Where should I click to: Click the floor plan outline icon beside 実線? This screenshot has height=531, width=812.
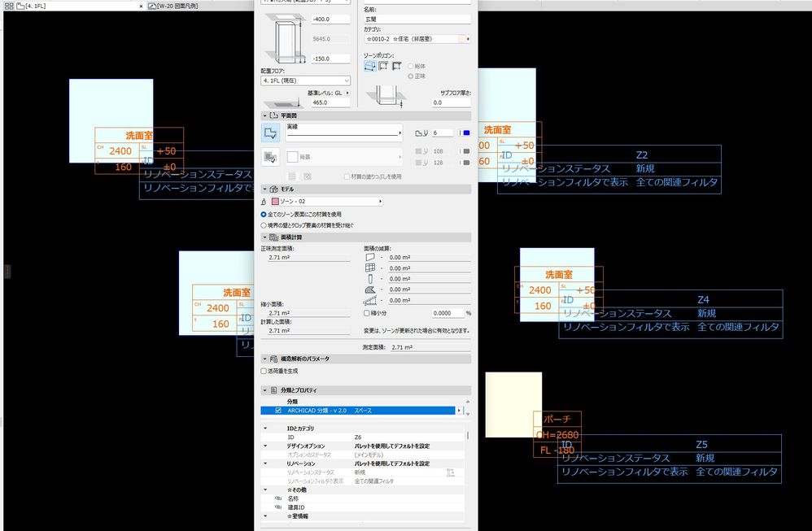pos(270,133)
